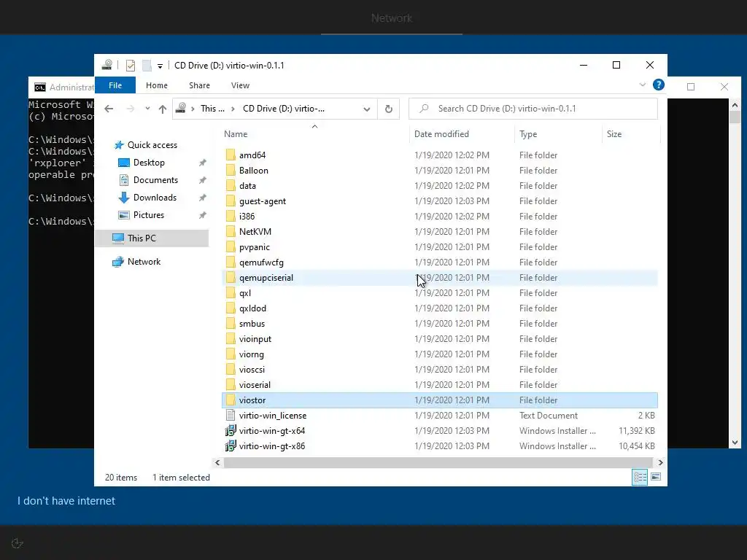
Task: Click the Search CD Drive input box
Action: tap(533, 109)
